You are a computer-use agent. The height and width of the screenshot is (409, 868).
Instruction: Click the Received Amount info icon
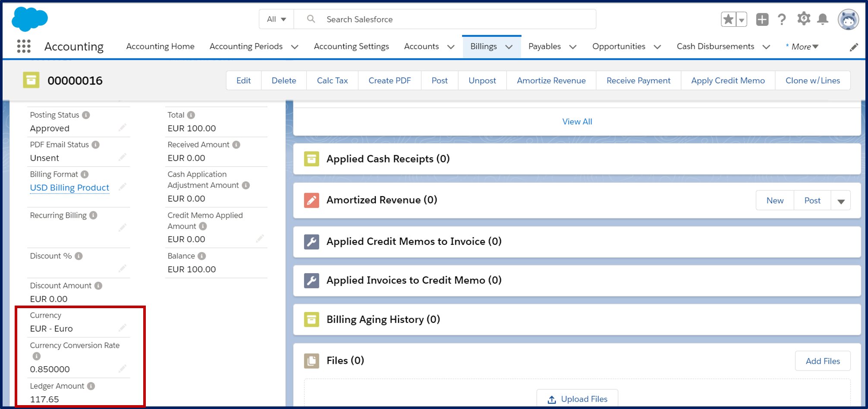tap(236, 145)
